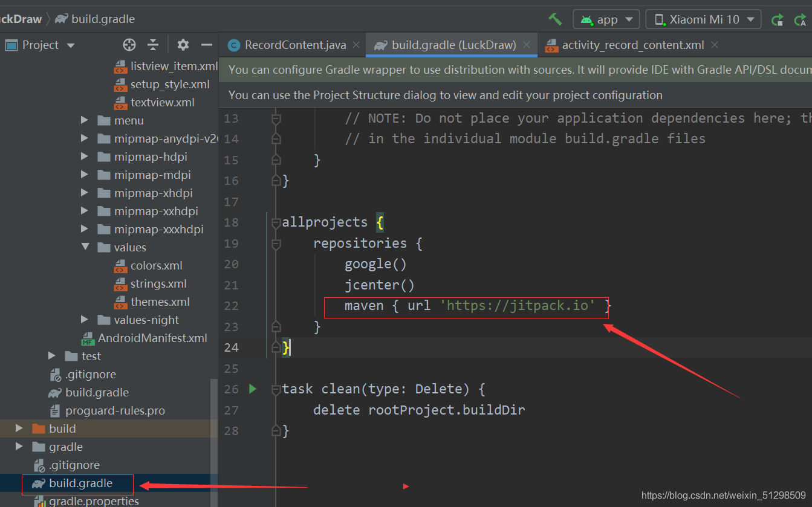
Task: Click the strings.xml file icon
Action: click(120, 284)
